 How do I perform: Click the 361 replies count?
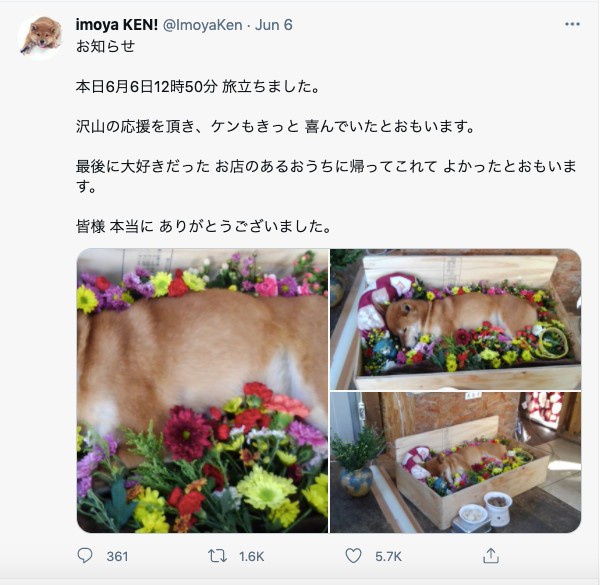117,556
